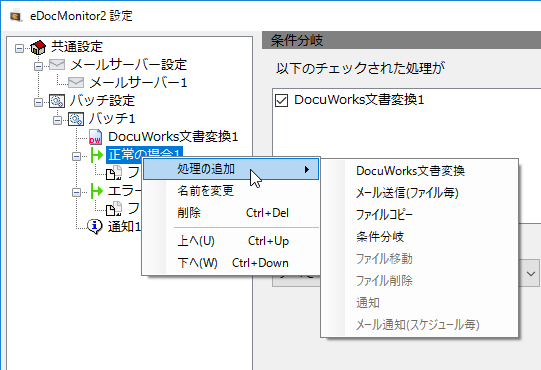Image resolution: width=541 pixels, height=370 pixels.
Task: Open the 処理の追加 submenu arrow
Action: pyautogui.click(x=307, y=169)
